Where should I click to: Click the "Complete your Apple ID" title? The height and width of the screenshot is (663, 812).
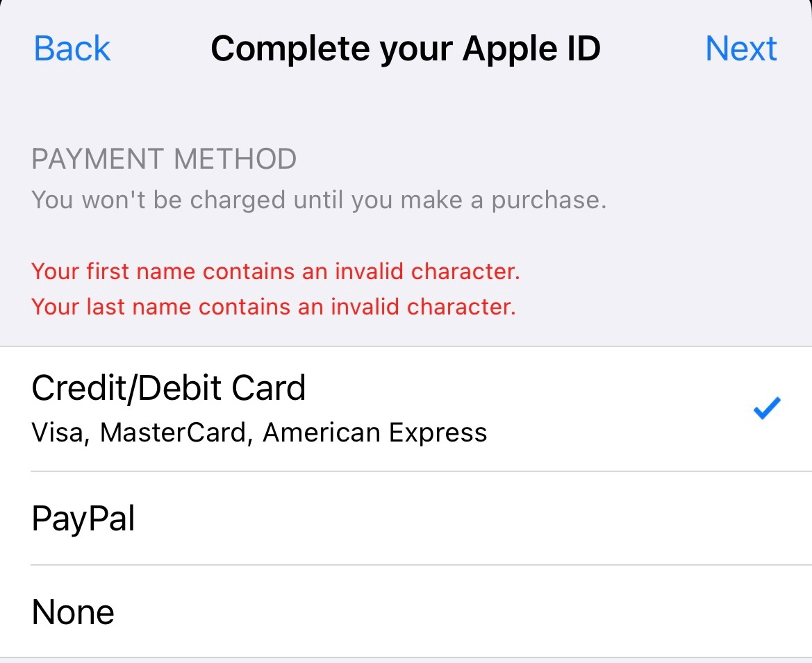click(x=406, y=49)
